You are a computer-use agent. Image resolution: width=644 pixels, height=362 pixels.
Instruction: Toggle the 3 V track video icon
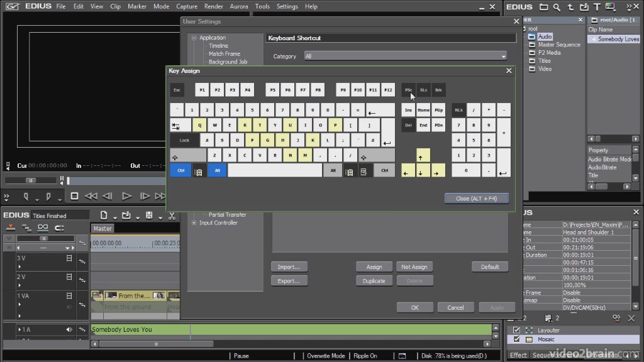coord(69,258)
